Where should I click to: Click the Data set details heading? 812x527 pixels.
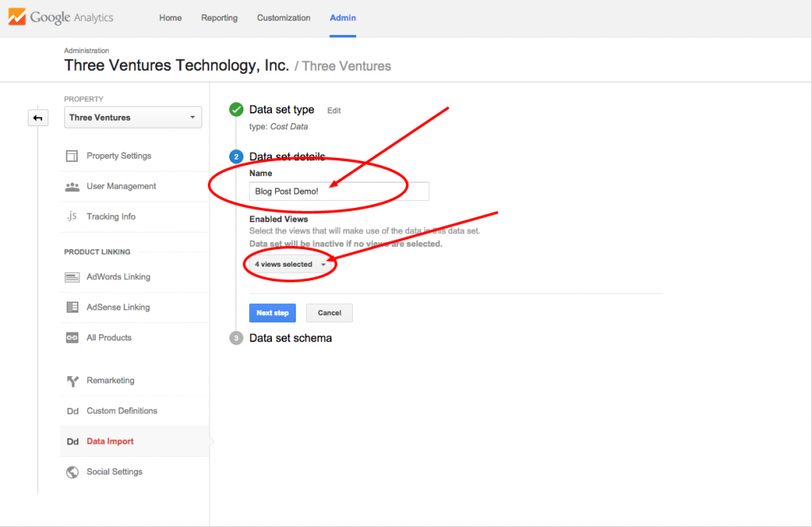[287, 156]
